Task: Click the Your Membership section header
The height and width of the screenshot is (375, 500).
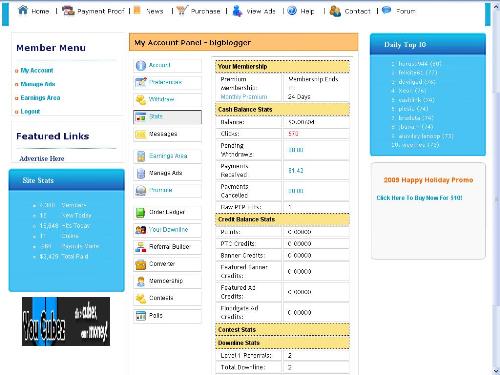Action: coord(283,66)
